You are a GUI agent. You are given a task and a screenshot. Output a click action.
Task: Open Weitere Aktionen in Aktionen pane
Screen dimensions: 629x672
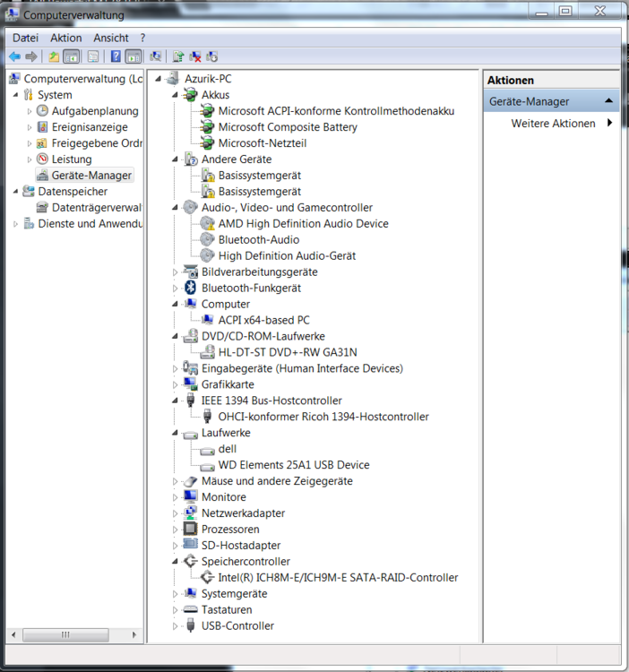click(553, 124)
